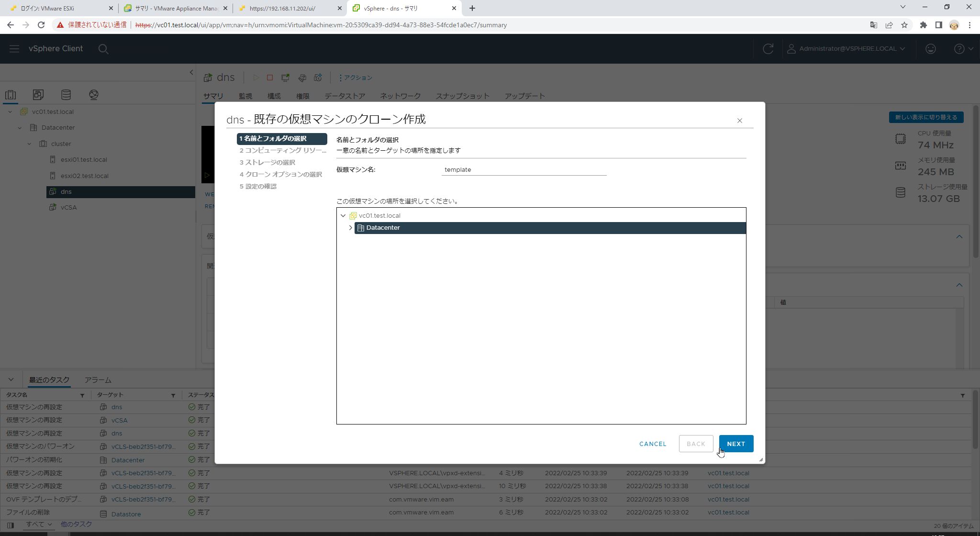Viewport: 980px width, 536px height.
Task: Open the feedback smiley icon
Action: click(x=930, y=49)
